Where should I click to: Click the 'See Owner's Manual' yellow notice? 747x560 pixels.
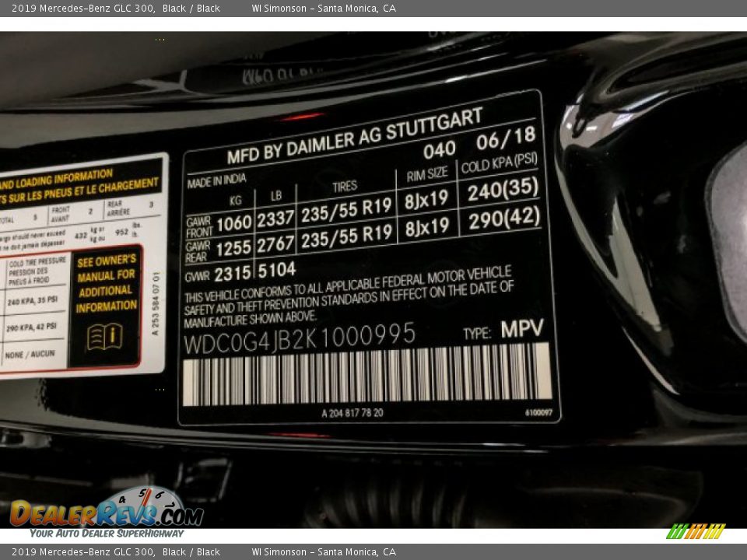pyautogui.click(x=105, y=284)
